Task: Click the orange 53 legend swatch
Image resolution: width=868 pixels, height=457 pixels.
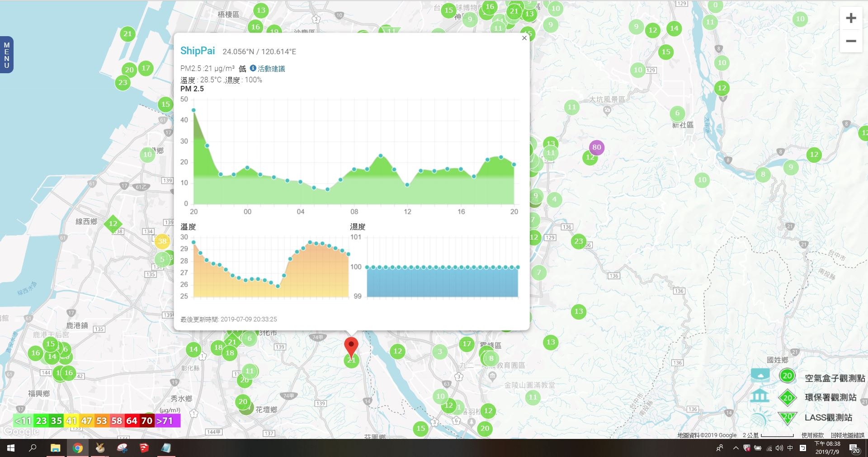Action: 102,421
